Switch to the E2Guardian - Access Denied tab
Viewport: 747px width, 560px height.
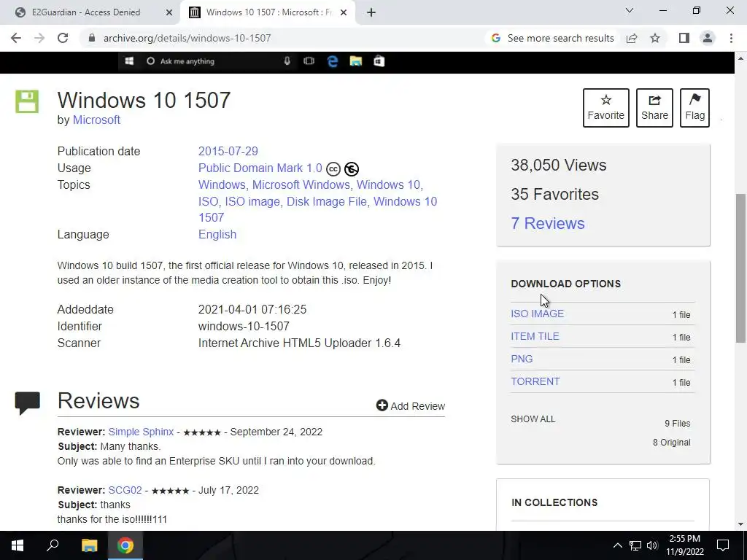(x=86, y=12)
